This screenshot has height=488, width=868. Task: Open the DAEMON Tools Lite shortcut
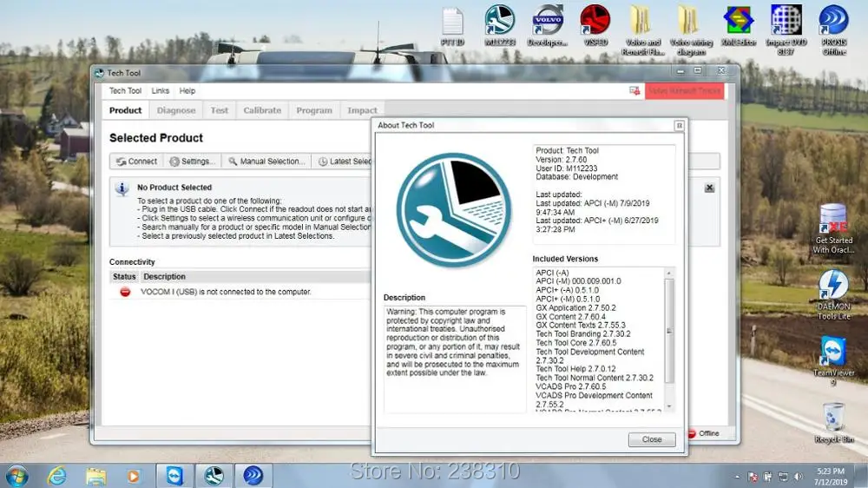833,294
